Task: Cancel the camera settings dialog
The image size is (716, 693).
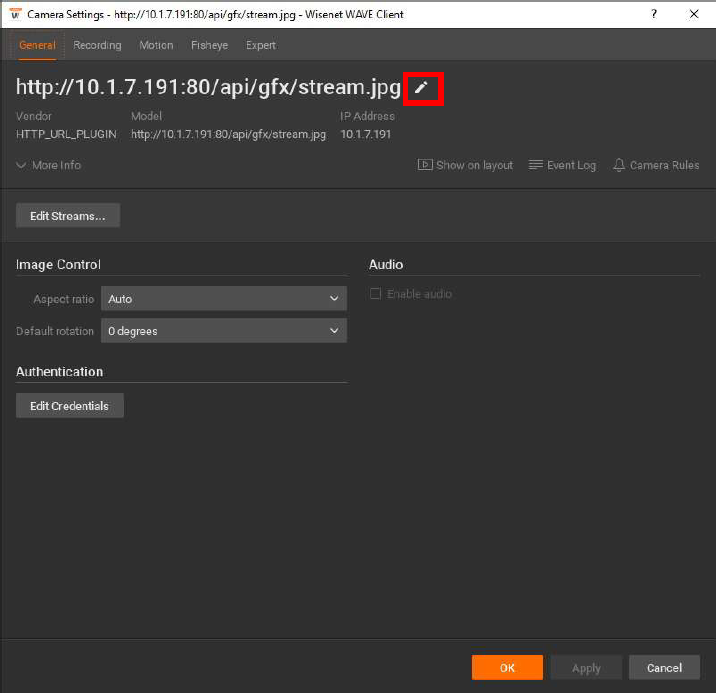Action: pyautogui.click(x=664, y=668)
